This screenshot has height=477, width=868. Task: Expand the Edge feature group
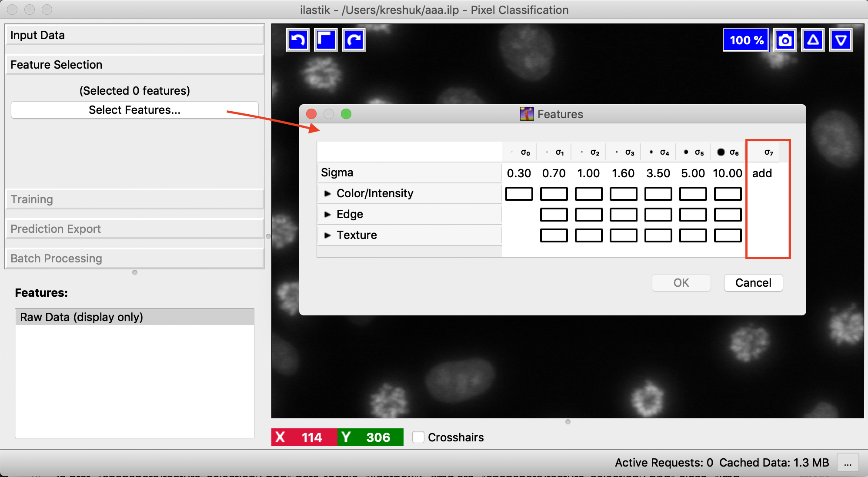tap(327, 214)
